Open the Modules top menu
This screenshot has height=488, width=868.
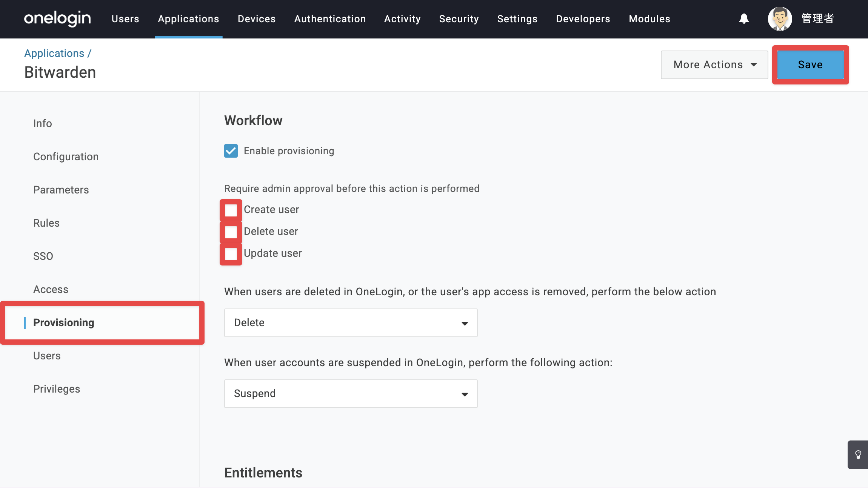pyautogui.click(x=649, y=19)
